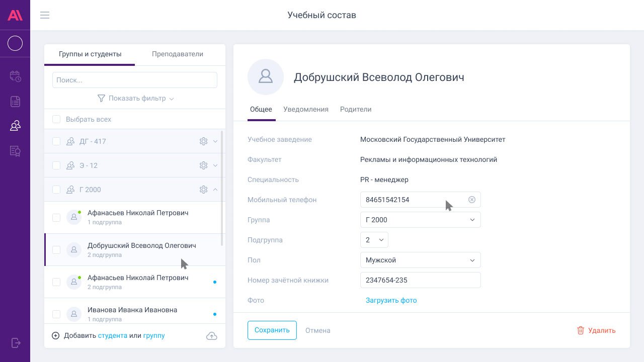Click the cloud upload icon
The image size is (644, 362).
tap(212, 336)
